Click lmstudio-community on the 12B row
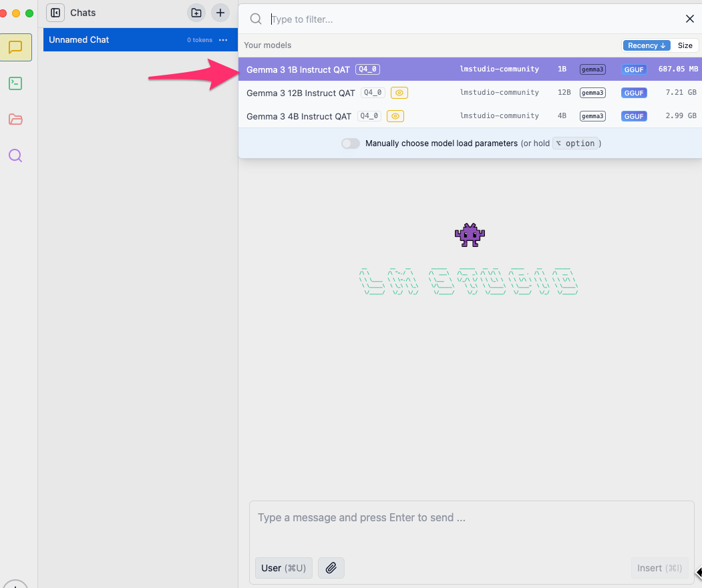Viewport: 702px width, 588px height. pyautogui.click(x=499, y=92)
